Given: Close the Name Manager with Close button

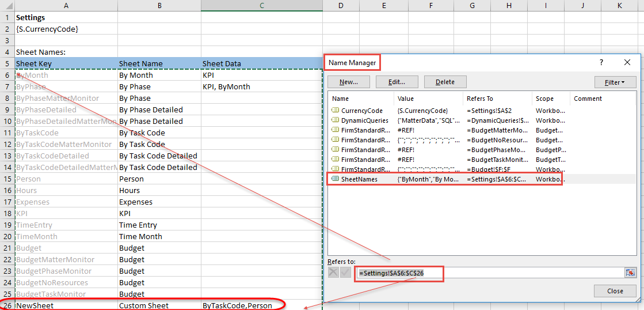Looking at the screenshot, I should 615,291.
